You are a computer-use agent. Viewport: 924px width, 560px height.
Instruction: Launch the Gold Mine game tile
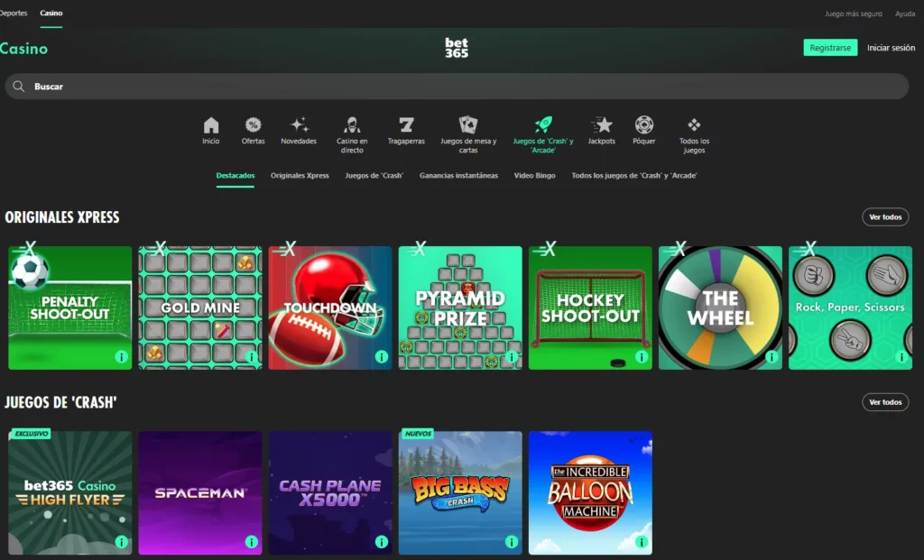click(200, 308)
